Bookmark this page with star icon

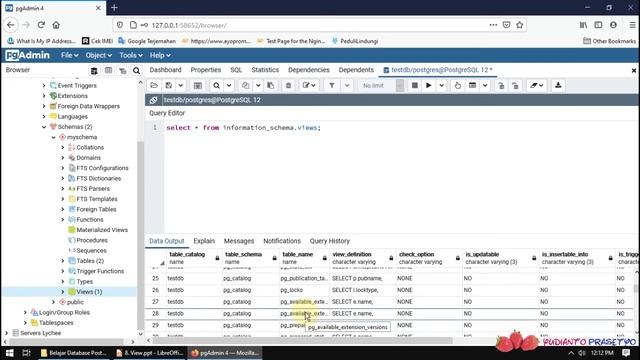[x=520, y=25]
